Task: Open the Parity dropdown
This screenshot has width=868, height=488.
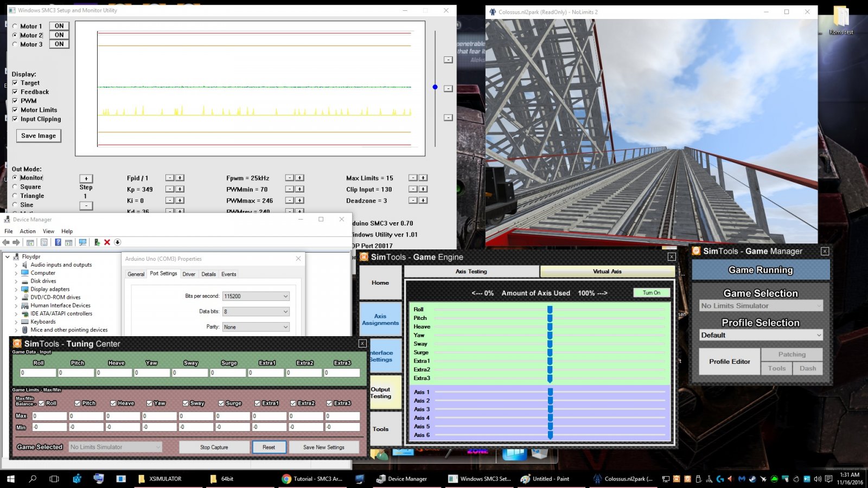Action: pos(256,327)
